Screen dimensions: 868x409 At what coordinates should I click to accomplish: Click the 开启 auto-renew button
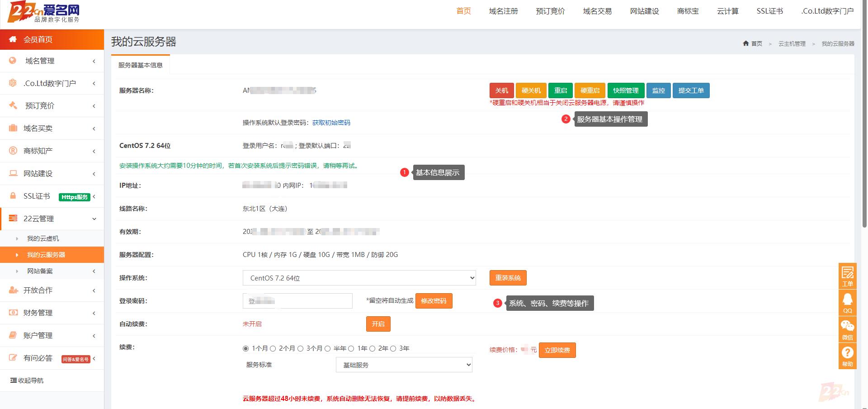pyautogui.click(x=378, y=324)
